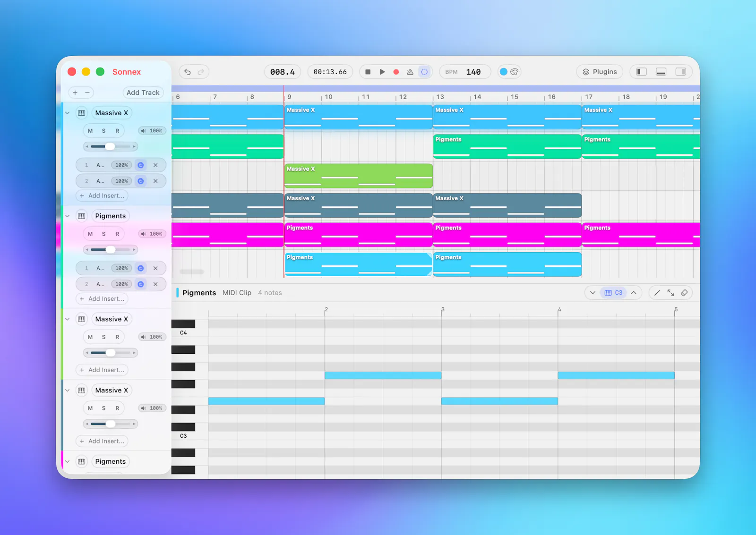Record-arm the first Massive X track
This screenshot has width=756, height=535.
pos(117,131)
